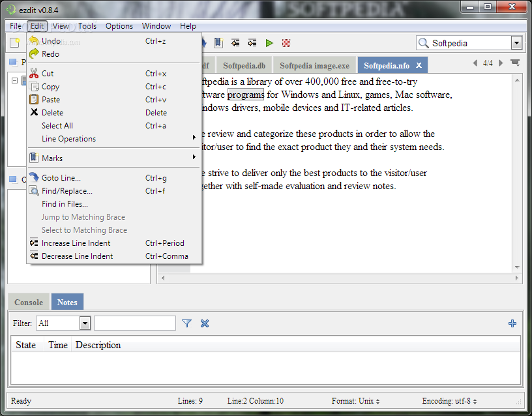Close the Softpedia.nfo tab
This screenshot has width=532, height=416.
[x=419, y=65]
